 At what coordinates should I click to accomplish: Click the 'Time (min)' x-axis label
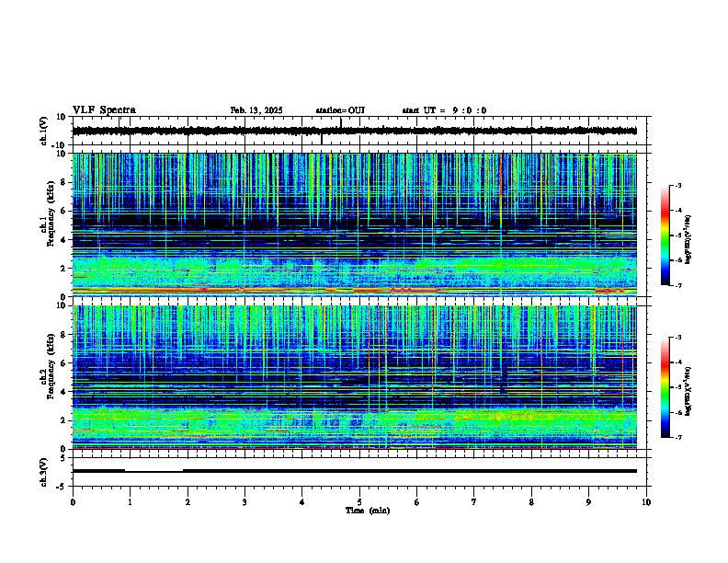click(x=368, y=511)
